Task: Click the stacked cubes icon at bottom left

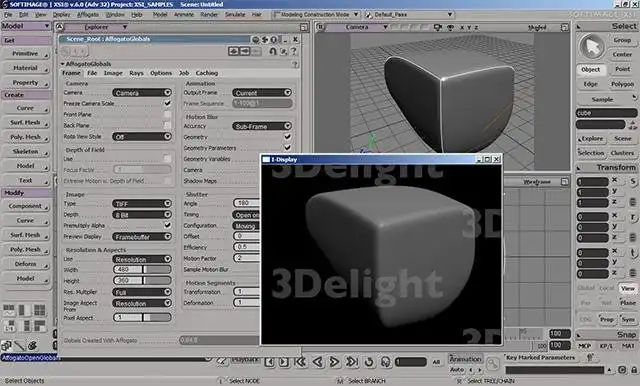Action: coord(6,346)
